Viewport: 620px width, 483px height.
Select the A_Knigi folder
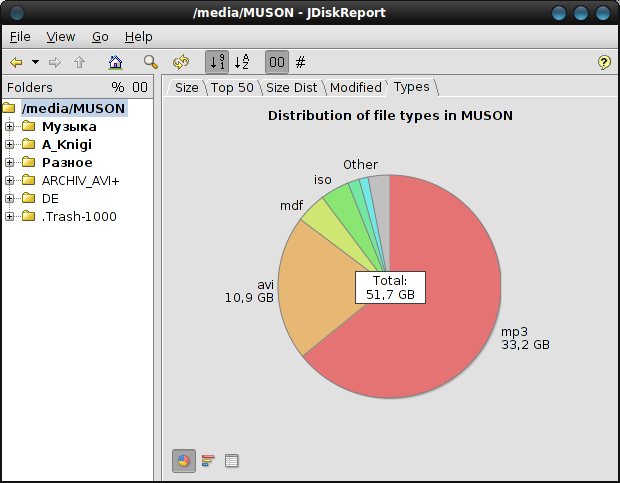click(67, 145)
